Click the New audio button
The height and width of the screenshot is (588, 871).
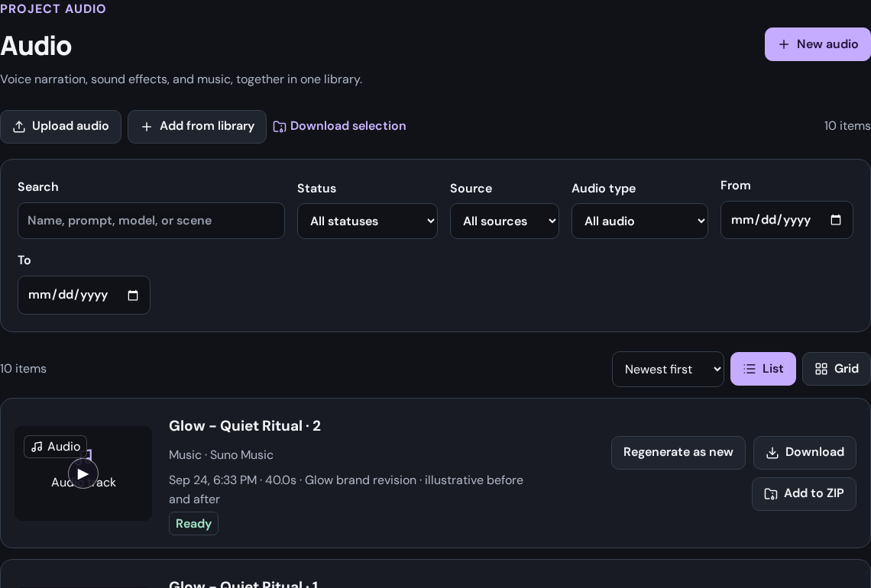818,44
